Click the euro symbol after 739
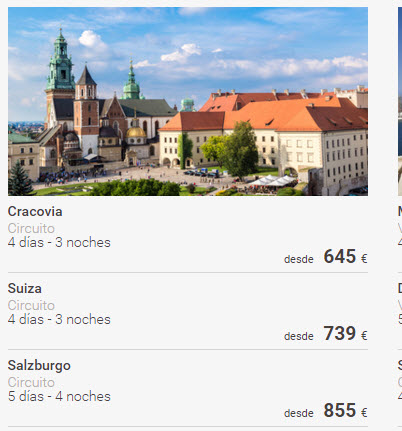The width and height of the screenshot is (402, 431). tap(364, 335)
